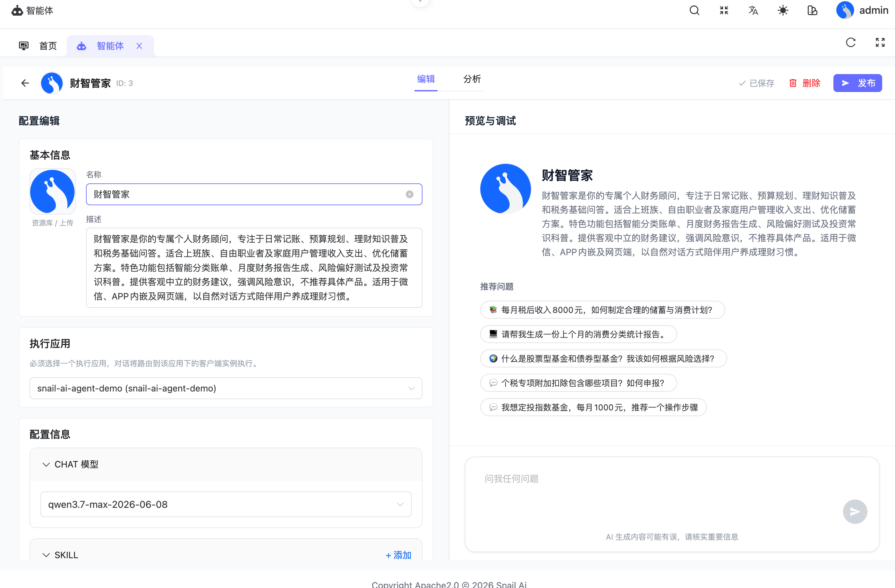Image resolution: width=895 pixels, height=588 pixels.
Task: Click the shrink content icon in header
Action: tap(724, 10)
